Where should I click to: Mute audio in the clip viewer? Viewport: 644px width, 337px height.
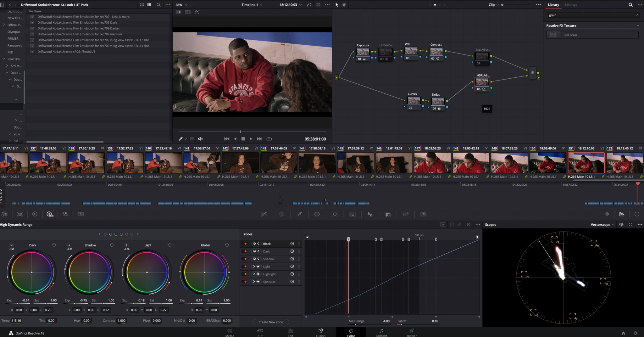[x=200, y=138]
